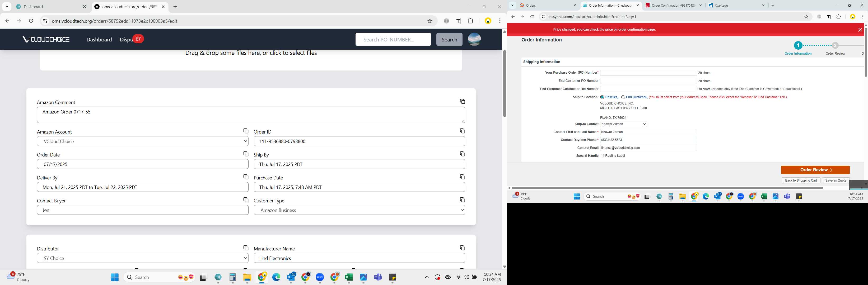Click the CloudChoice logo
The width and height of the screenshot is (868, 285).
click(x=46, y=39)
